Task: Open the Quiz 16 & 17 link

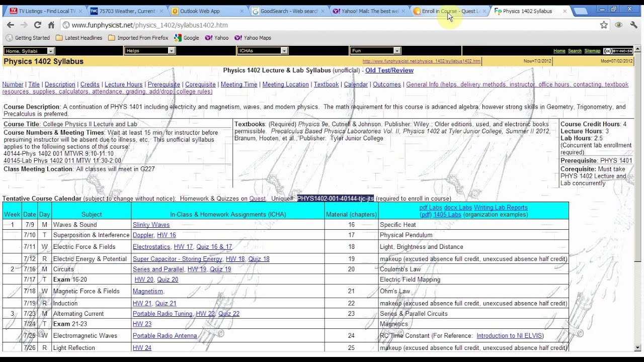Action: [214, 247]
